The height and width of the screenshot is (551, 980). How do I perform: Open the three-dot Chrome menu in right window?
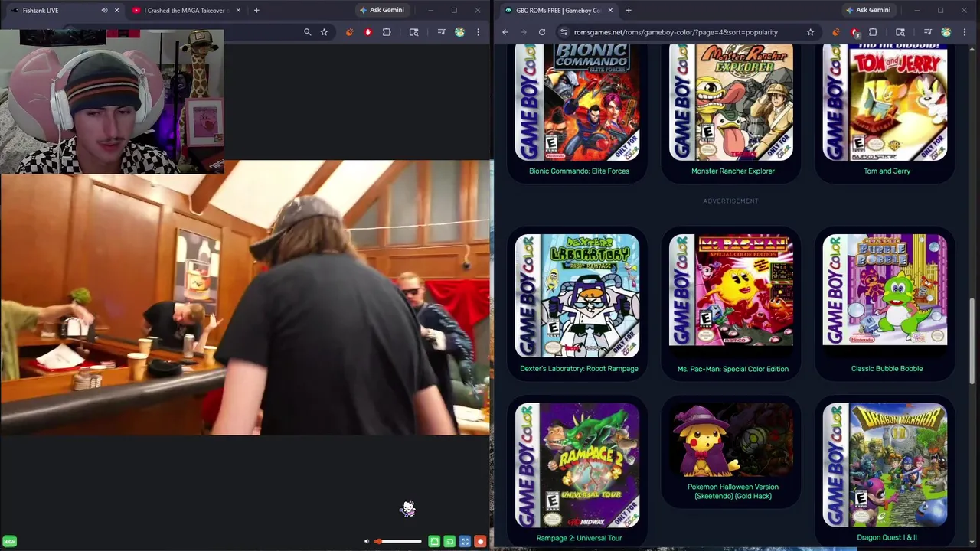click(965, 32)
